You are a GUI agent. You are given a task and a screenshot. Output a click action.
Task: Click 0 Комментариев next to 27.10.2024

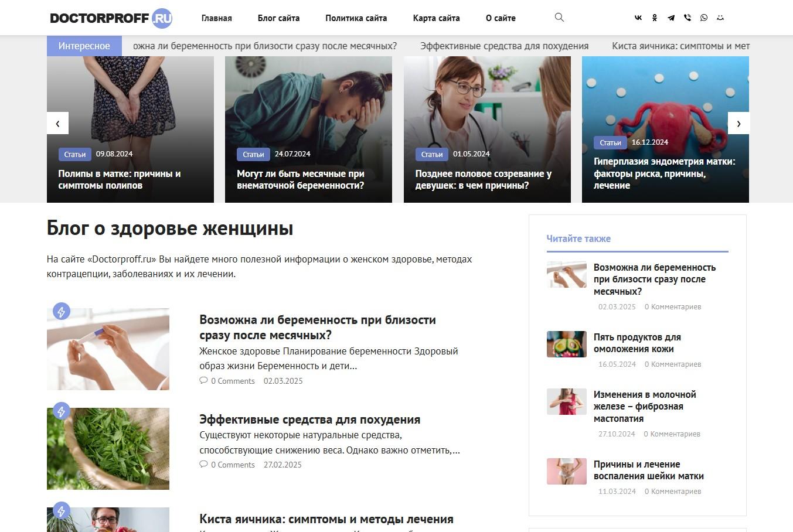[672, 434]
